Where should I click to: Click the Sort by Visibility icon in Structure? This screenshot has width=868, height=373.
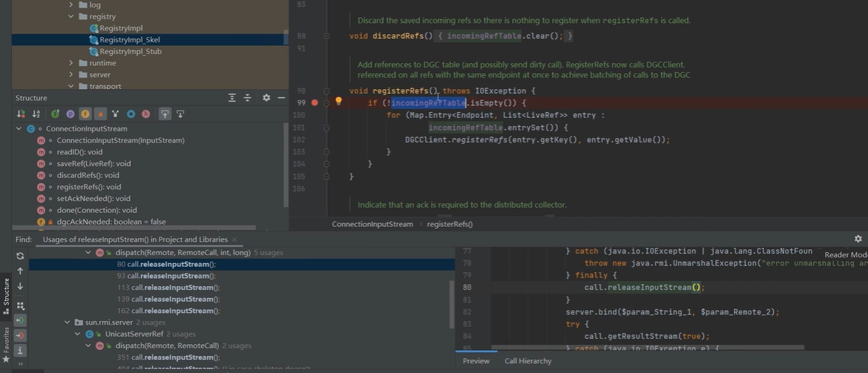pos(22,114)
